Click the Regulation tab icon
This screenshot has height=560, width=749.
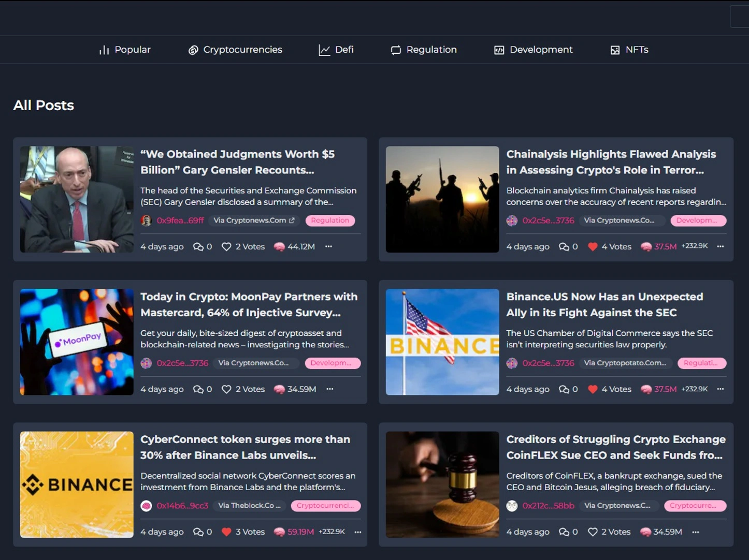pos(396,50)
